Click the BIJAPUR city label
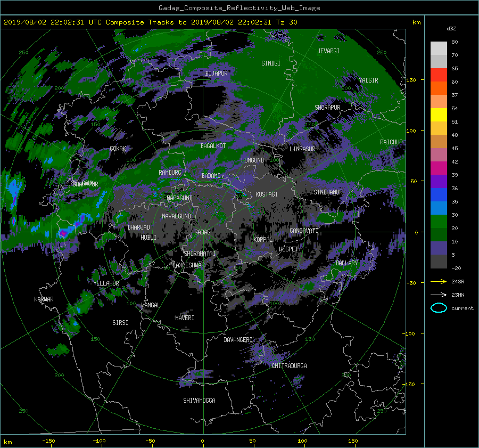 click(x=216, y=74)
